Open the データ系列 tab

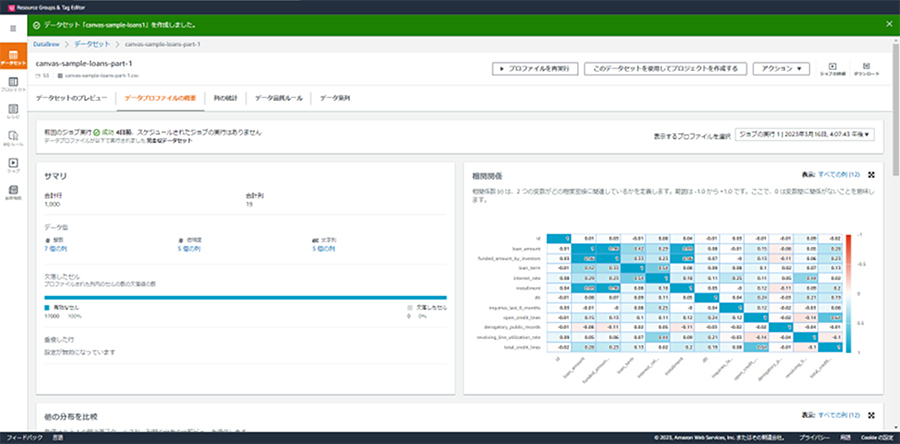[x=335, y=98]
